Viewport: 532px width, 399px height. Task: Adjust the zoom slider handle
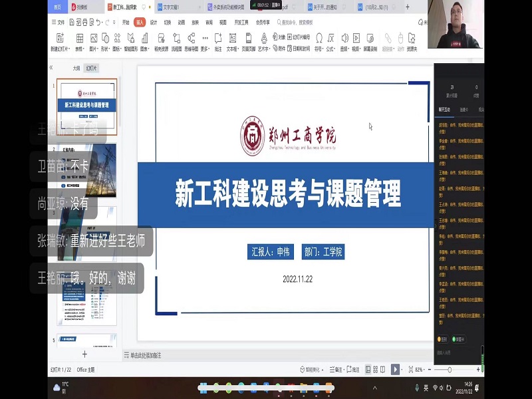click(x=450, y=370)
